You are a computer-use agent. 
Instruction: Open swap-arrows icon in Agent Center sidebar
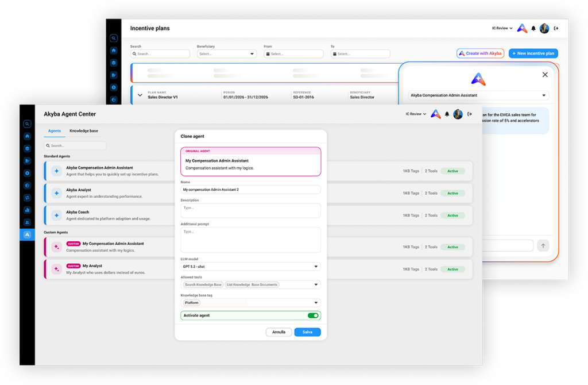click(27, 198)
